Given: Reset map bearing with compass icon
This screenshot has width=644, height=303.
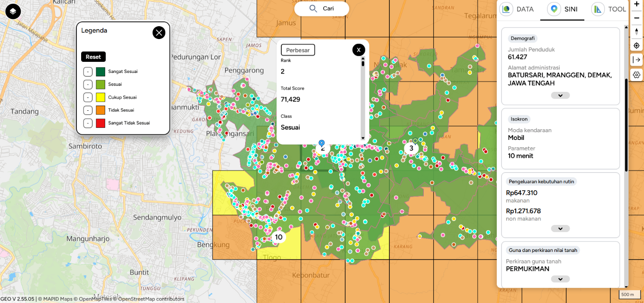Looking at the screenshot, I should [636, 32].
